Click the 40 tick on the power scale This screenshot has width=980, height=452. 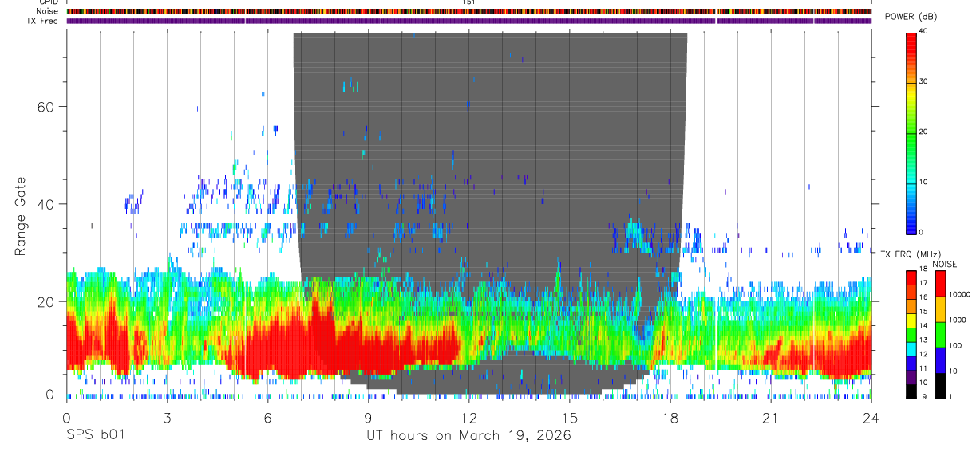click(x=924, y=32)
